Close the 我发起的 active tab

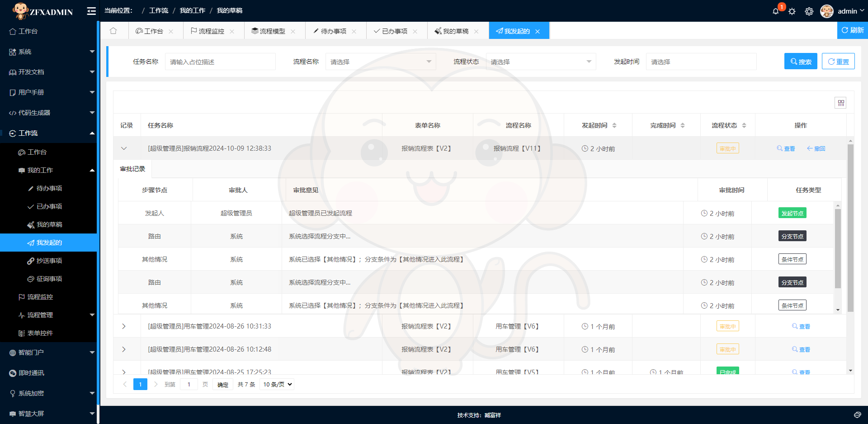pyautogui.click(x=538, y=31)
